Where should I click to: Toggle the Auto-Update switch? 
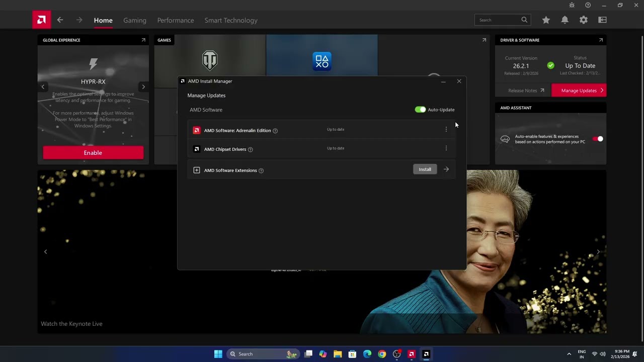pos(420,110)
